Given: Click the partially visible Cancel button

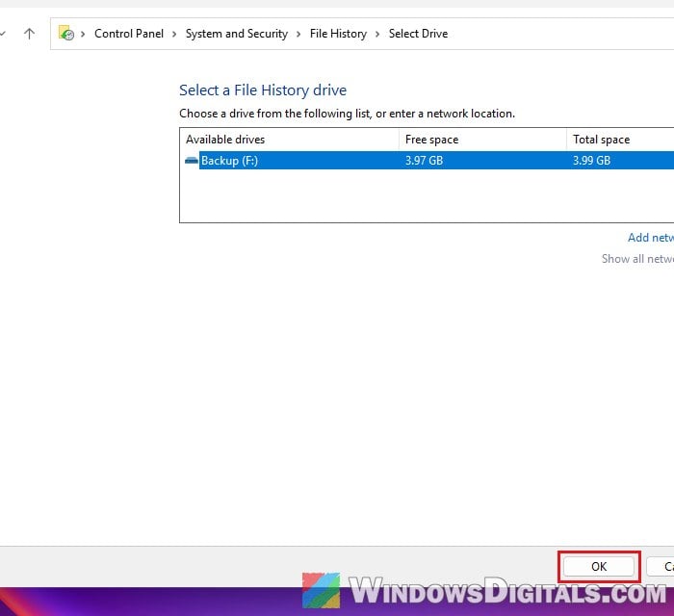Looking at the screenshot, I should 661,567.
